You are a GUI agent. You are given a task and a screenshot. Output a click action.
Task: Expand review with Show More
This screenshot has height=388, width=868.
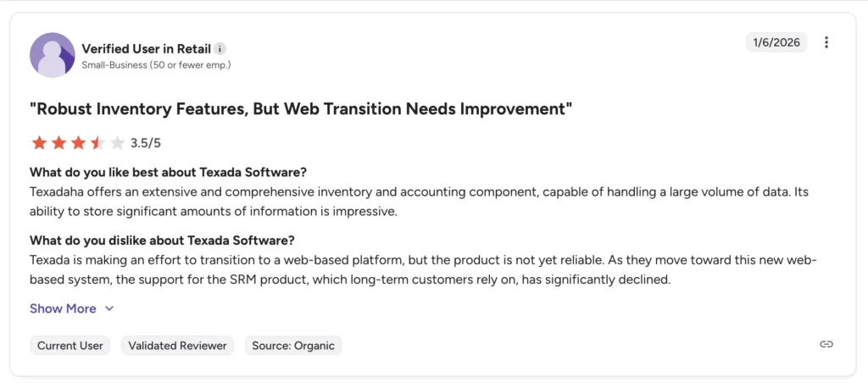click(x=63, y=308)
